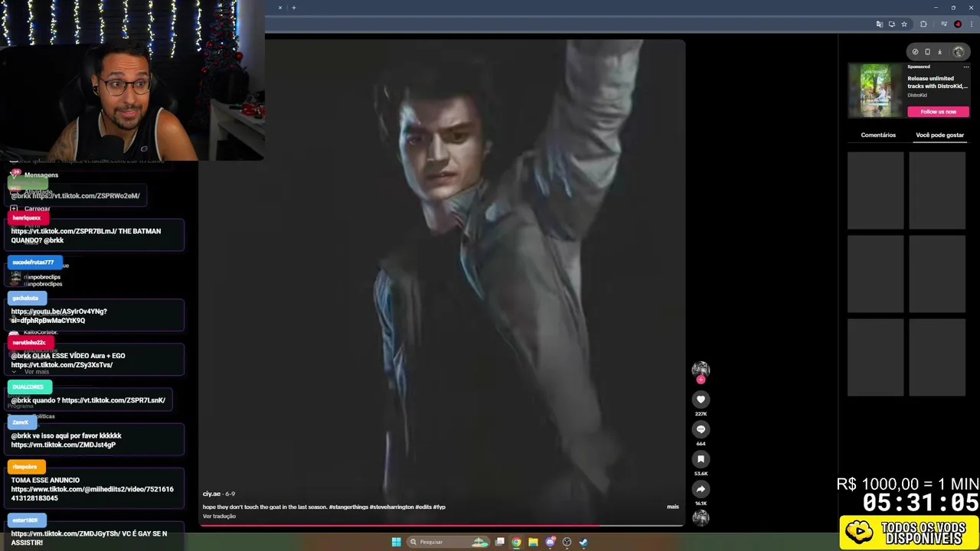Screen dimensions: 980x551
Task: Click Ver tradução under the caption
Action: coord(219,516)
